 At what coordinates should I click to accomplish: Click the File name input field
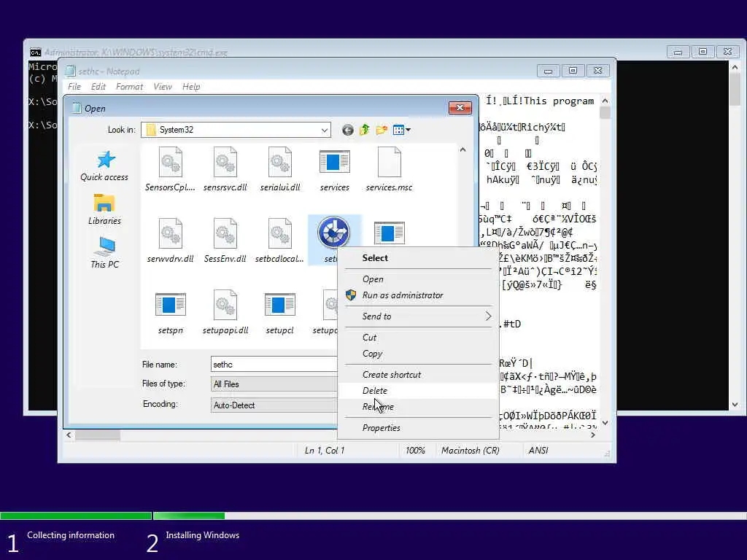click(x=274, y=365)
